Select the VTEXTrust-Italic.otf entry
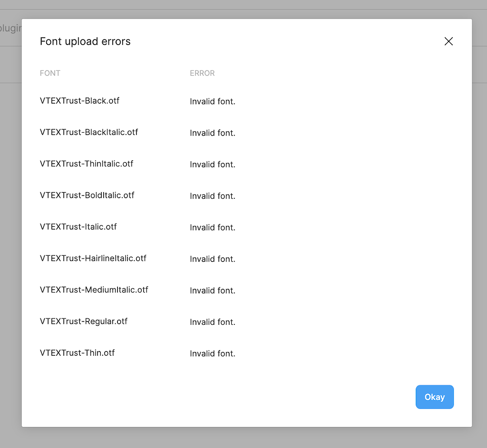This screenshot has width=487, height=448. click(x=78, y=226)
